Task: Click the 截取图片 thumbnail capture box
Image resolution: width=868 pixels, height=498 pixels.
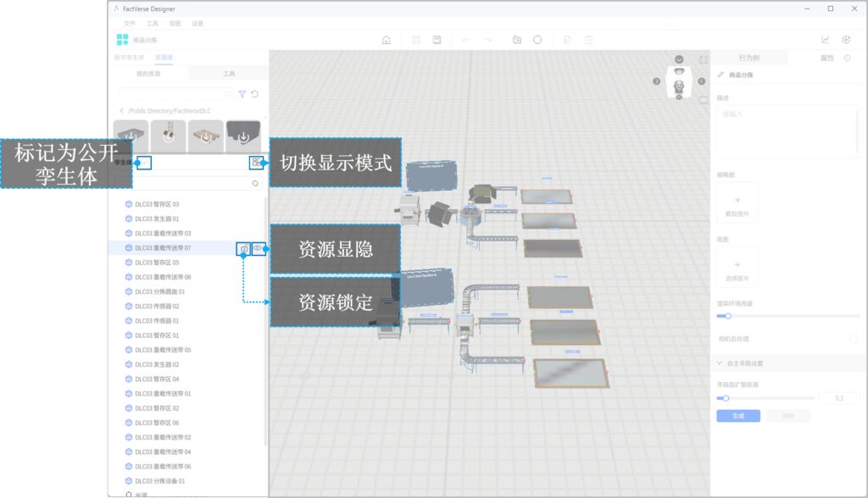Action: [737, 203]
